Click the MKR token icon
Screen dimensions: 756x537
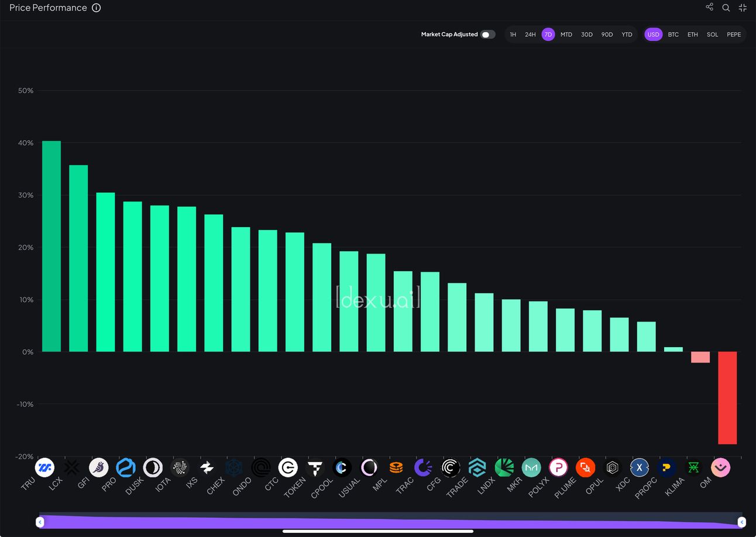click(531, 467)
